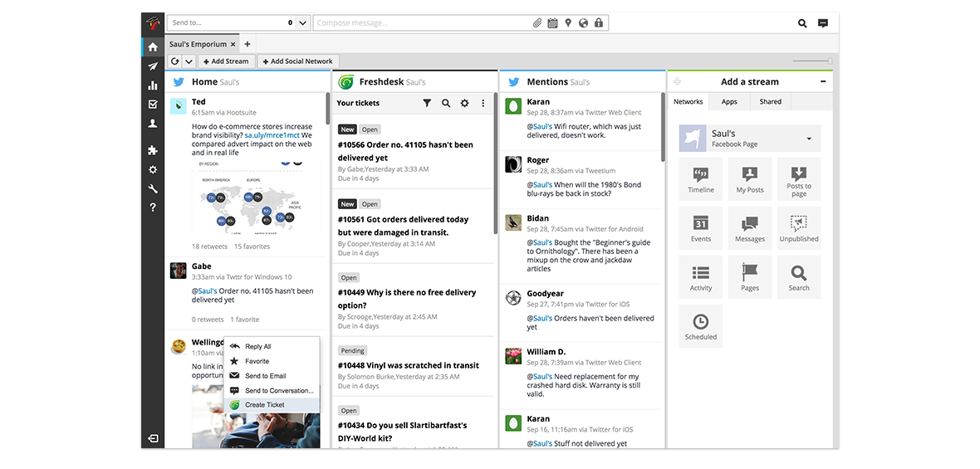Select the Search stream tile

click(x=799, y=276)
